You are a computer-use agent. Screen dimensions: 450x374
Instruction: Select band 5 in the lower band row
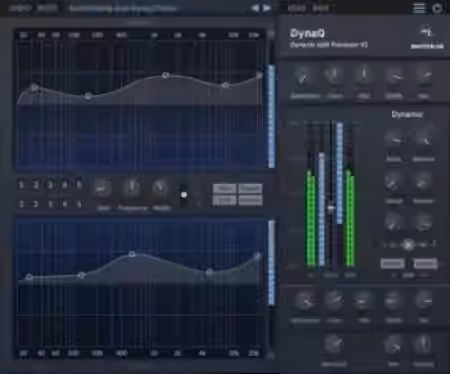point(79,204)
